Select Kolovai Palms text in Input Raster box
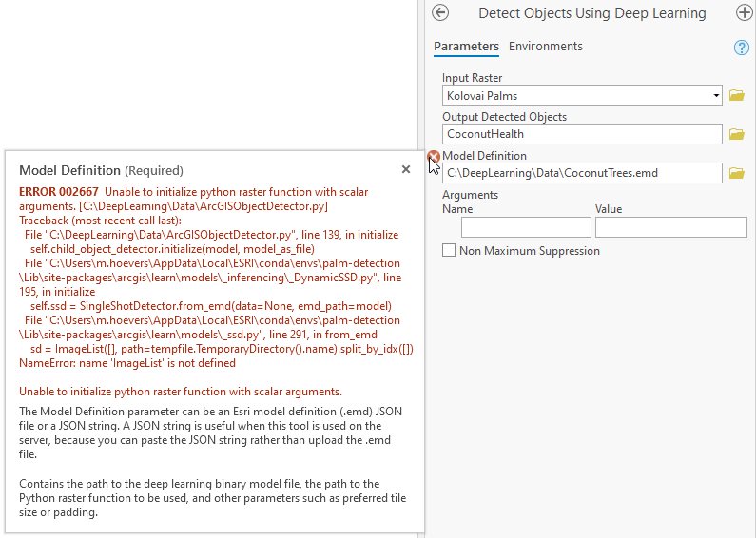This screenshot has height=538, width=756. (482, 95)
